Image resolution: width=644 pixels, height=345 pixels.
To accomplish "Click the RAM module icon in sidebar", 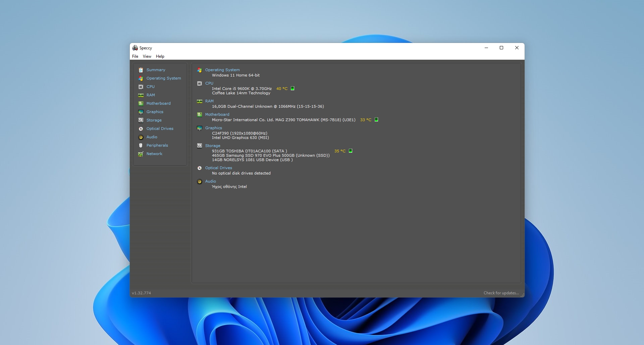I will click(x=141, y=95).
